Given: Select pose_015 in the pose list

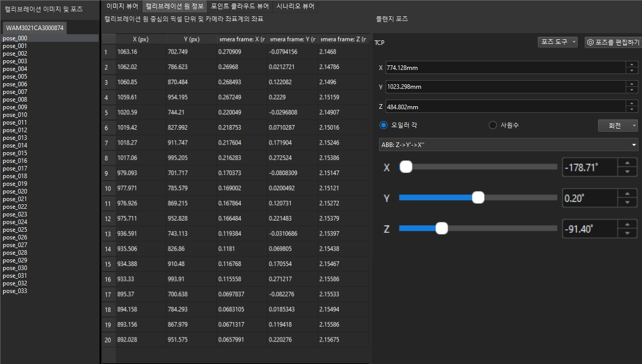Looking at the screenshot, I should pos(50,153).
